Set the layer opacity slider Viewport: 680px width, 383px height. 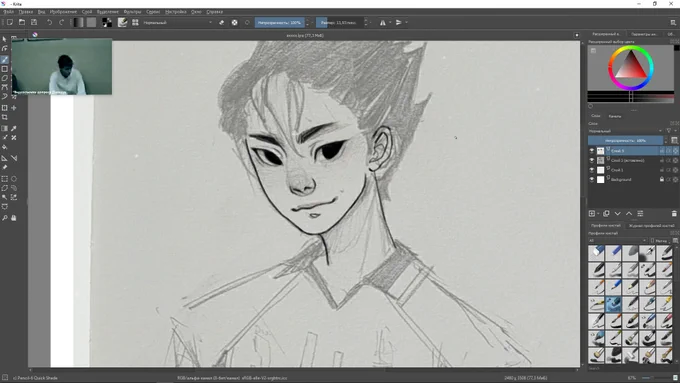625,141
